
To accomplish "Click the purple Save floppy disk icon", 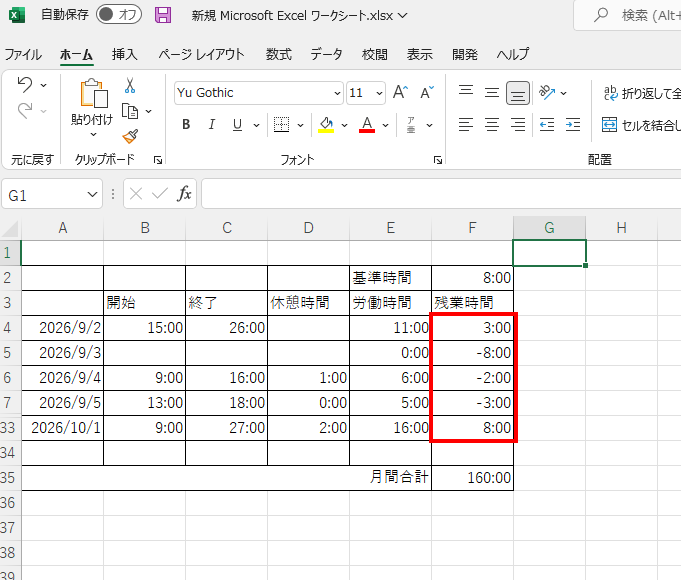I will 163,15.
